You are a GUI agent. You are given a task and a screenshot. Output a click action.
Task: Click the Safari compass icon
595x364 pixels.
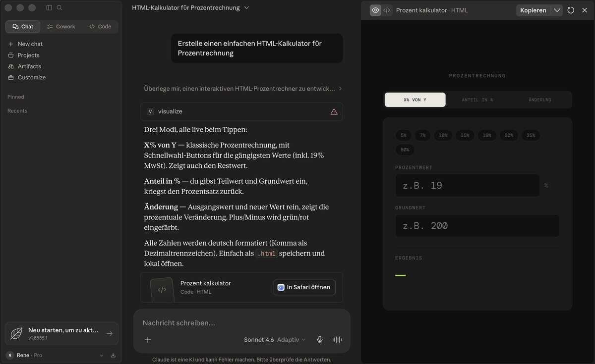click(x=281, y=287)
